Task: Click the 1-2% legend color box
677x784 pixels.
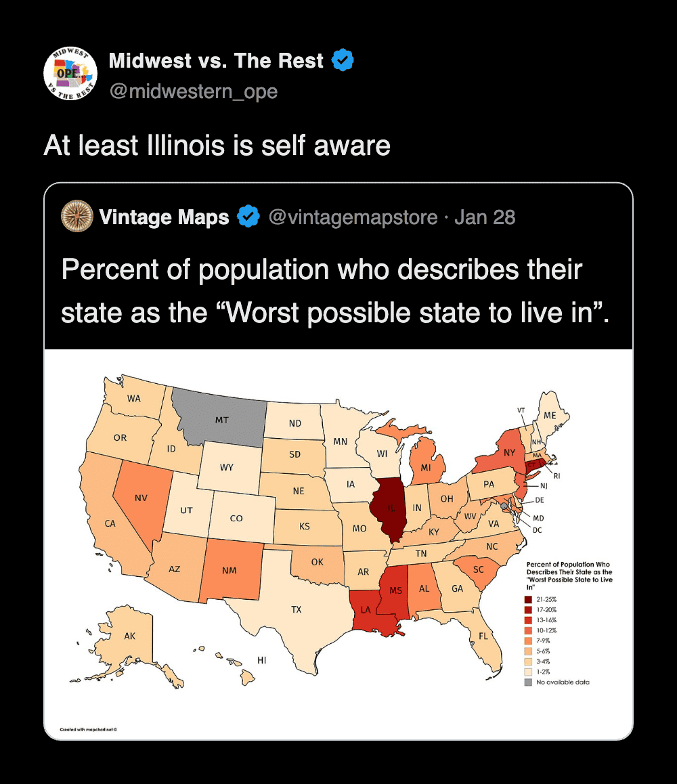Action: point(528,672)
